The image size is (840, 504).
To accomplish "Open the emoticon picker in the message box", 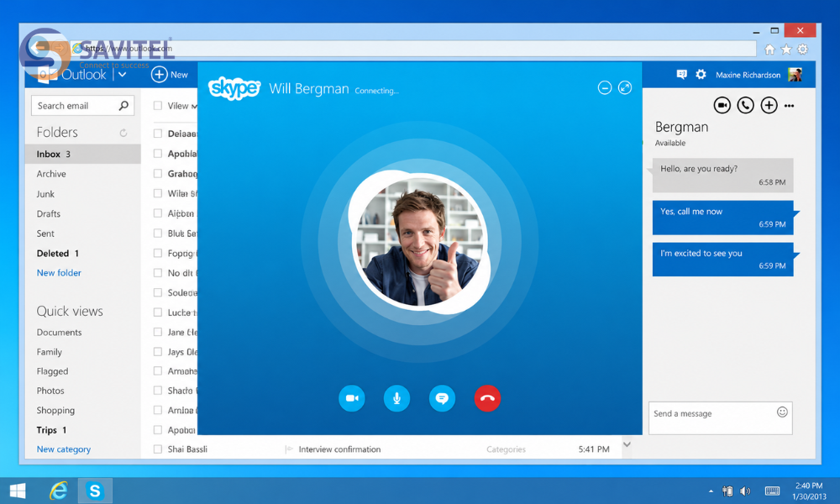I will [782, 412].
